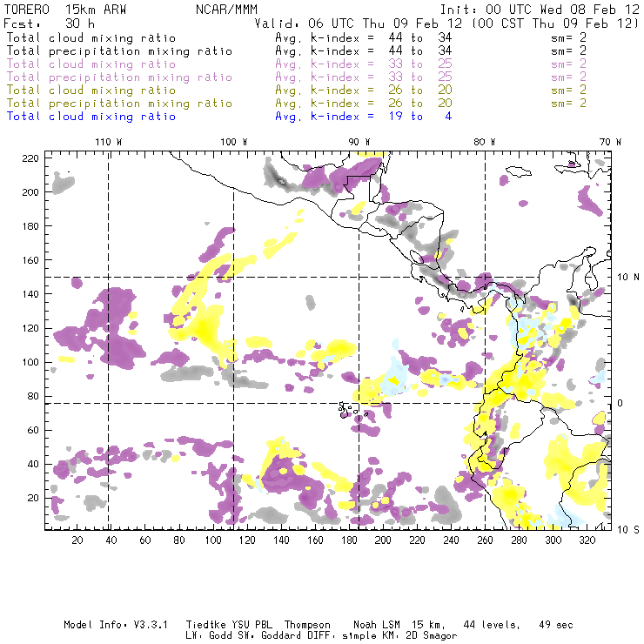
Task: Click the "(00 CST Thu 09 Feb 12)" text
Action: 555,23
